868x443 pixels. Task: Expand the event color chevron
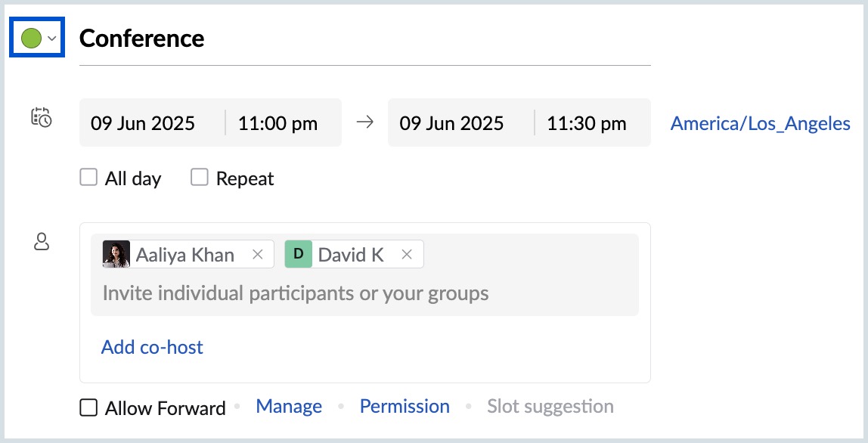coord(52,39)
